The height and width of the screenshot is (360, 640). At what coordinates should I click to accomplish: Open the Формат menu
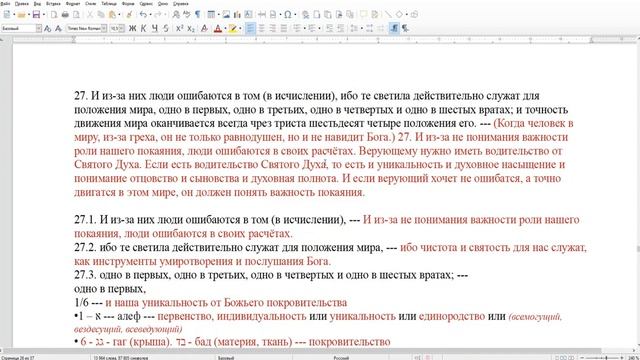coord(73,4)
